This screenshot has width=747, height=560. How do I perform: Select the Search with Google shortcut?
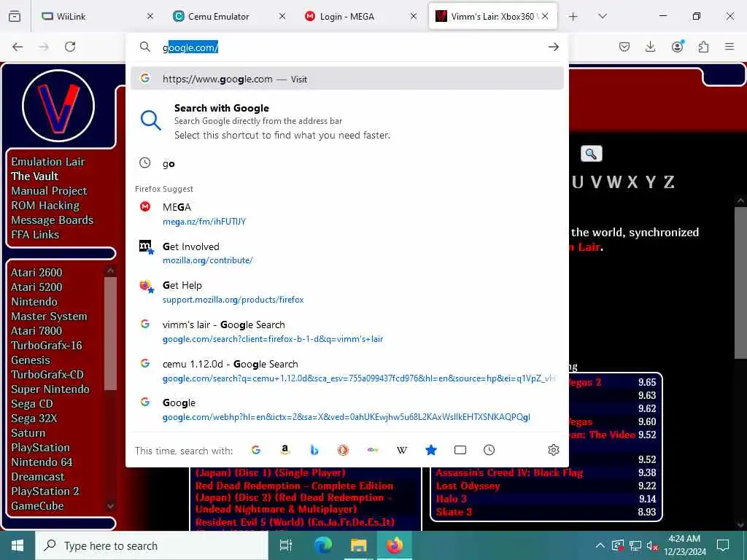[347, 121]
